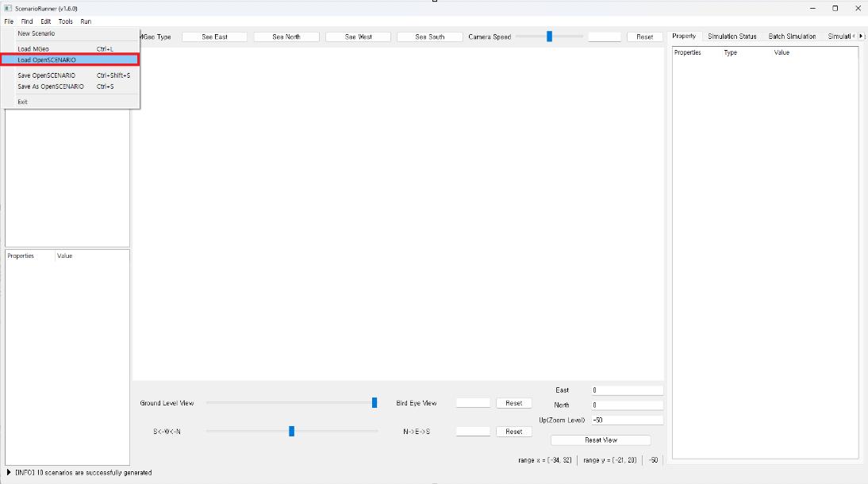Image resolution: width=868 pixels, height=484 pixels.
Task: Select Save As OpenSCENARIO menu item
Action: [50, 86]
